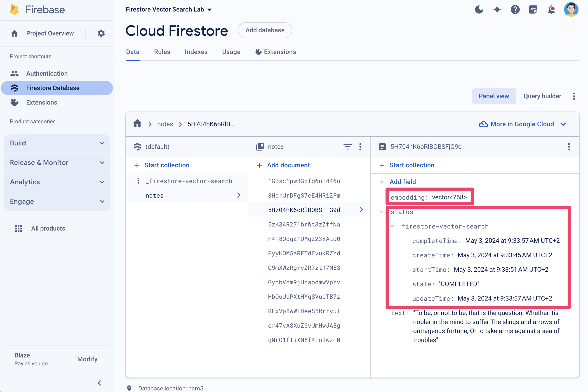Select the Query builder view

pos(542,96)
